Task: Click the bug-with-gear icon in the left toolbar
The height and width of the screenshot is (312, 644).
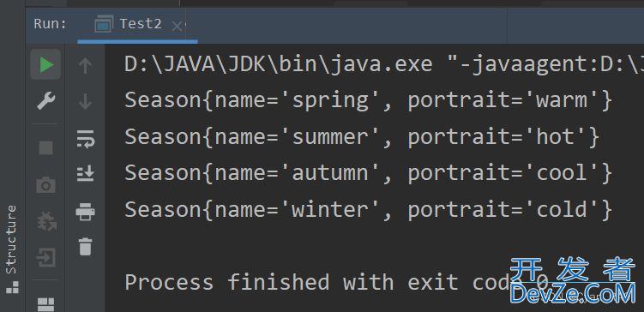Action: (x=46, y=221)
